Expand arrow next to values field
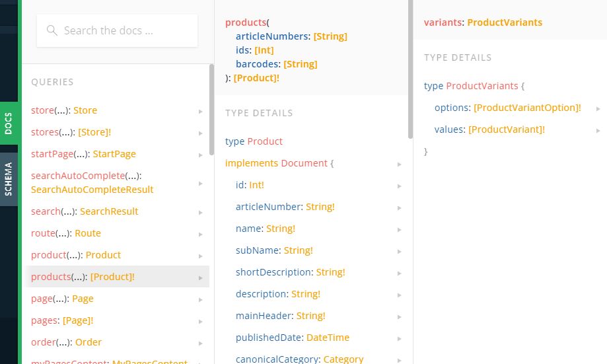Screen dimensions: 607x364 598,131
